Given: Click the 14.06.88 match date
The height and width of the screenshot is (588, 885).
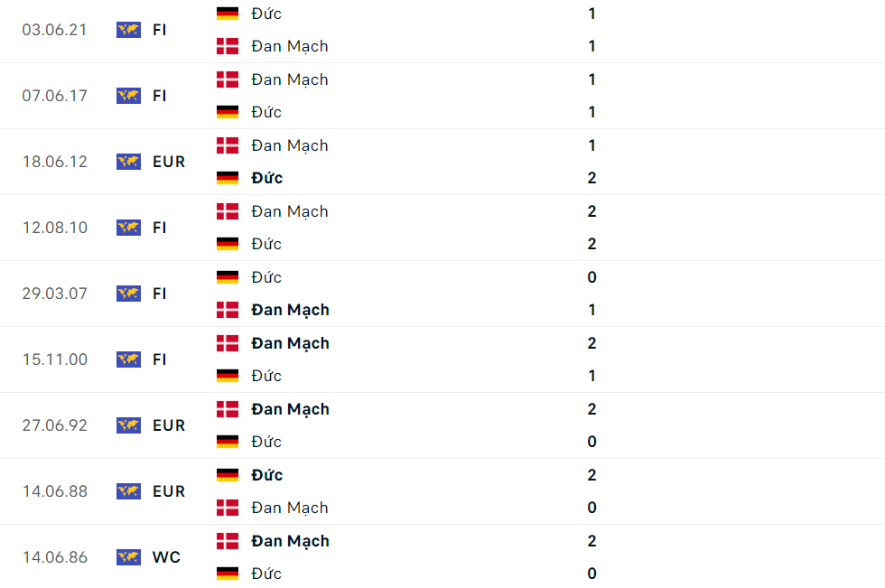Looking at the screenshot, I should 55,491.
